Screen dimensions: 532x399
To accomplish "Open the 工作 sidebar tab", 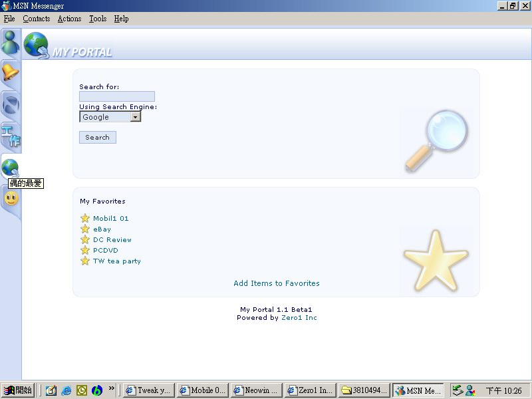I will [x=11, y=136].
